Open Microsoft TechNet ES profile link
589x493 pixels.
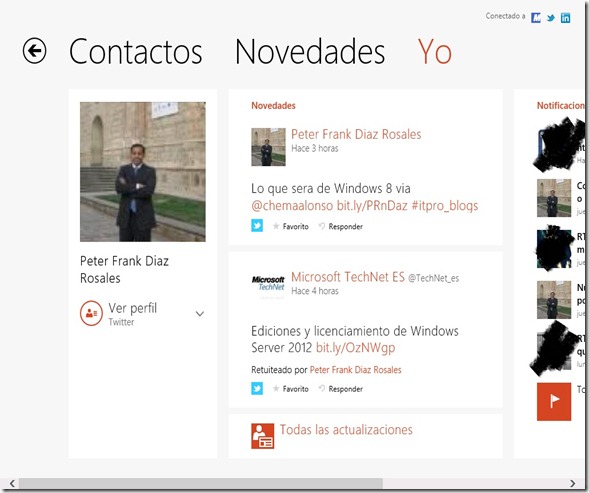[x=348, y=277]
